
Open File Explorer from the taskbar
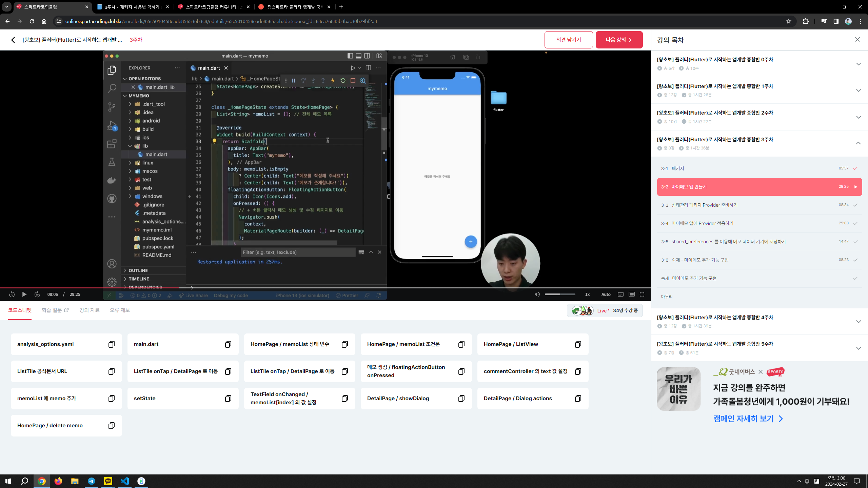pyautogui.click(x=75, y=481)
